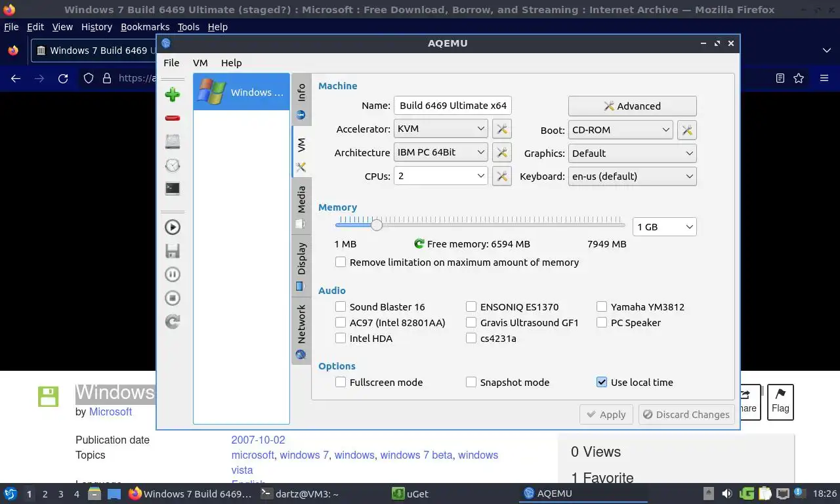Click Discard Changes button

tap(686, 415)
